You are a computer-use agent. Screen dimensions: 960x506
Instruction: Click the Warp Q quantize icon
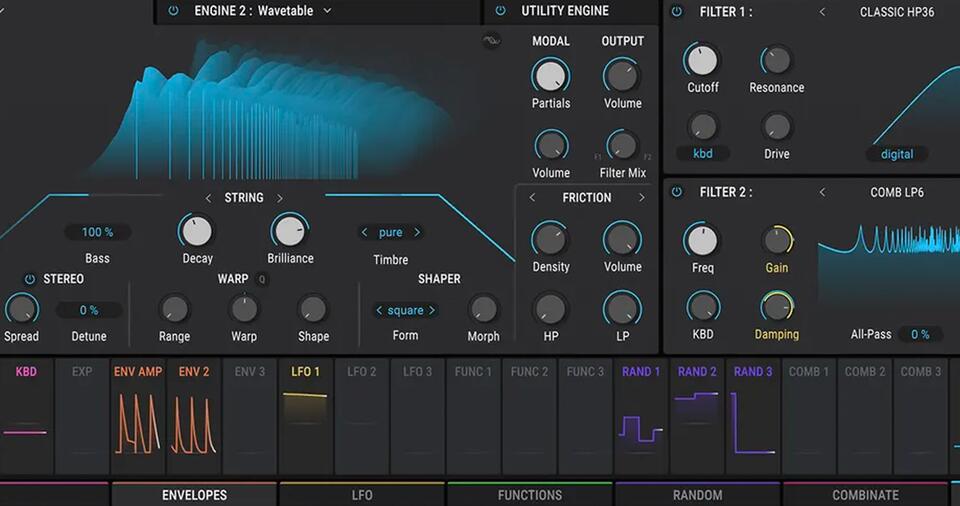coord(262,279)
